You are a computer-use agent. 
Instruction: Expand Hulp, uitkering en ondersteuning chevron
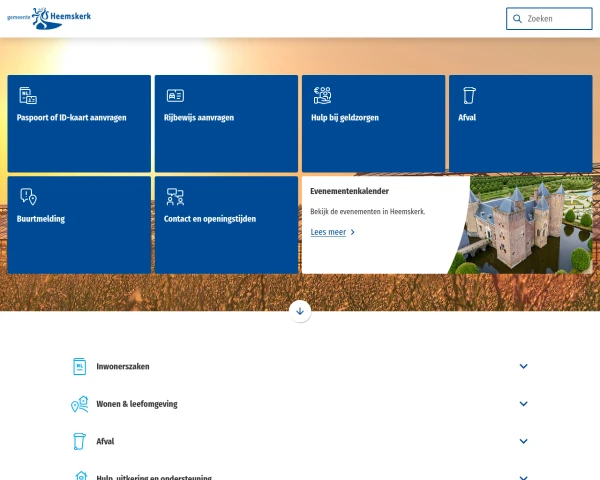(x=523, y=477)
